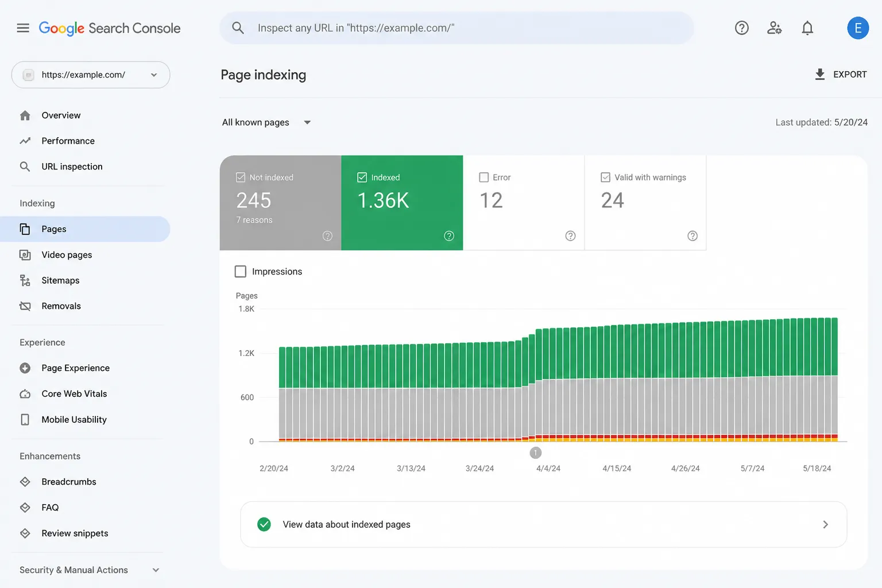Click the search magnifier icon
This screenshot has height=588, width=882.
pyautogui.click(x=238, y=28)
